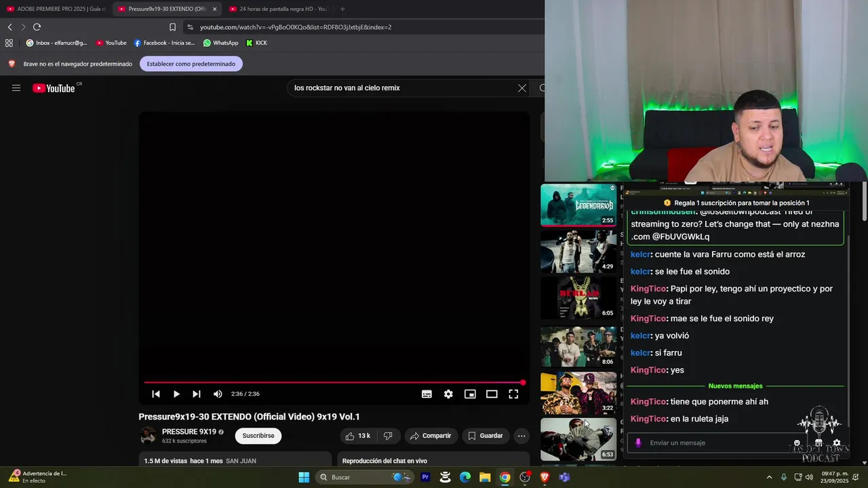
Task: Click the address bar URL
Action: tap(296, 27)
